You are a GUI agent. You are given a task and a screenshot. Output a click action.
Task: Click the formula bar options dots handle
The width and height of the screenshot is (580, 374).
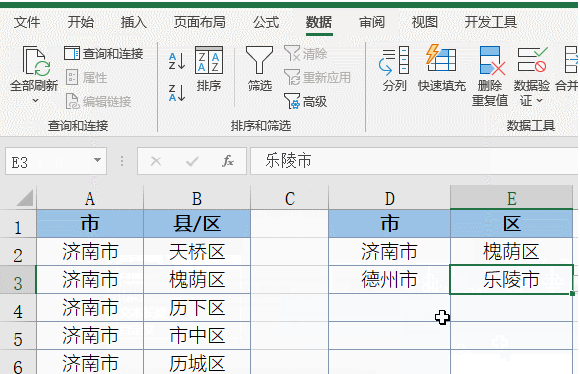(122, 161)
